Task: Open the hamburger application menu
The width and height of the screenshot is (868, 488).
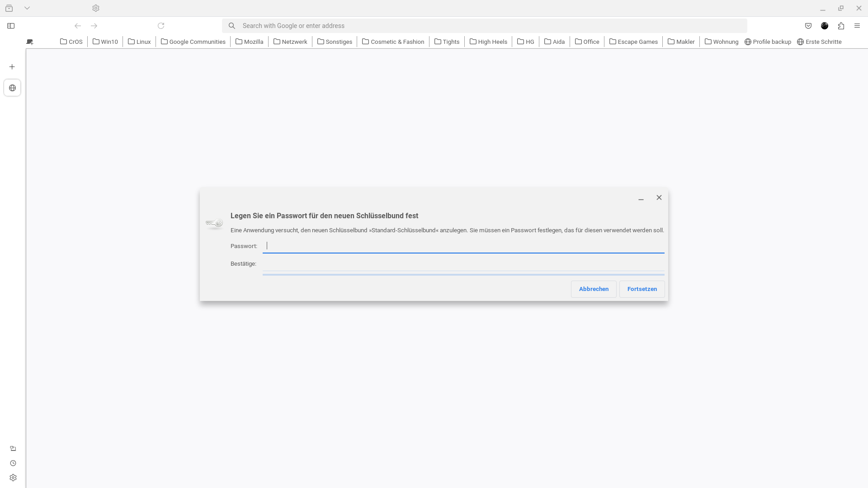Action: coord(857,26)
